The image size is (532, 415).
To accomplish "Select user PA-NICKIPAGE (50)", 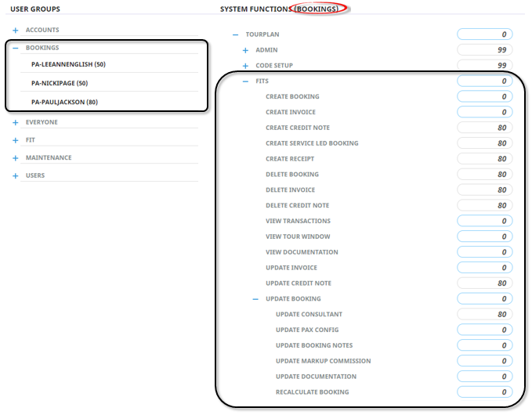I will coord(60,83).
